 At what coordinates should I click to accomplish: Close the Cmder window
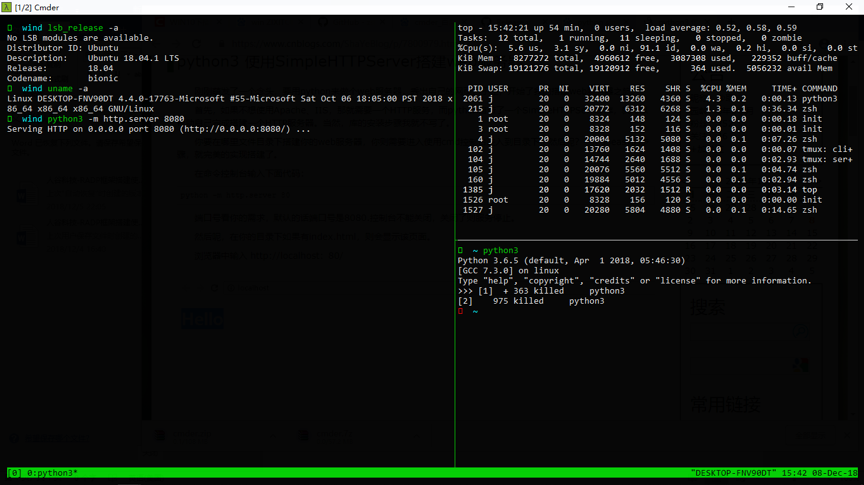click(x=849, y=7)
